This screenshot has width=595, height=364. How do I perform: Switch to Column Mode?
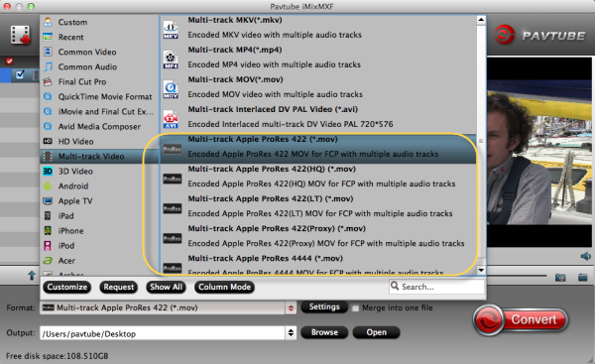pos(225,287)
